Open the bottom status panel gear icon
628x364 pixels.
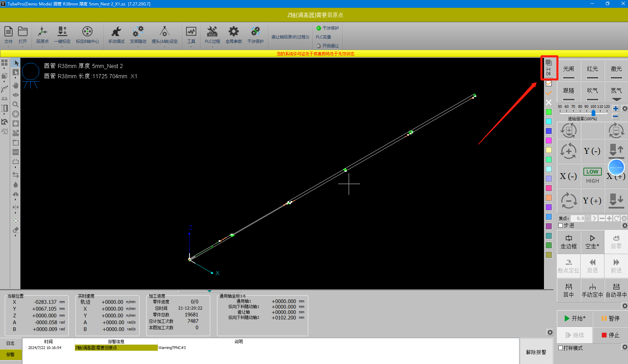coord(550,332)
